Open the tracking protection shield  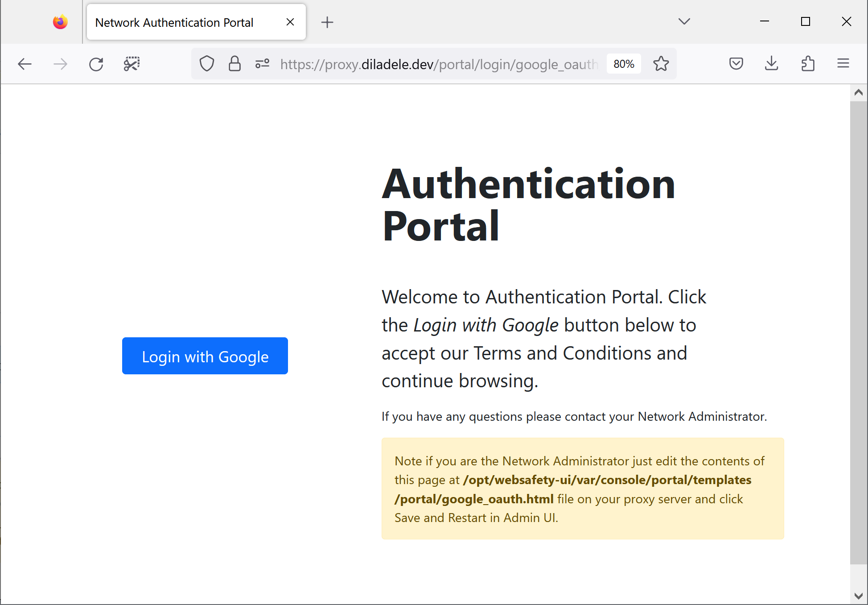coord(206,64)
